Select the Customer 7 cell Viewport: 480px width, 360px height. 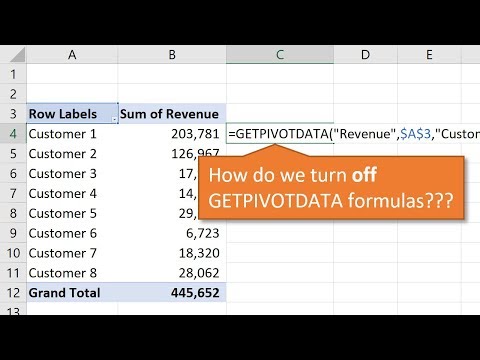pos(72,253)
